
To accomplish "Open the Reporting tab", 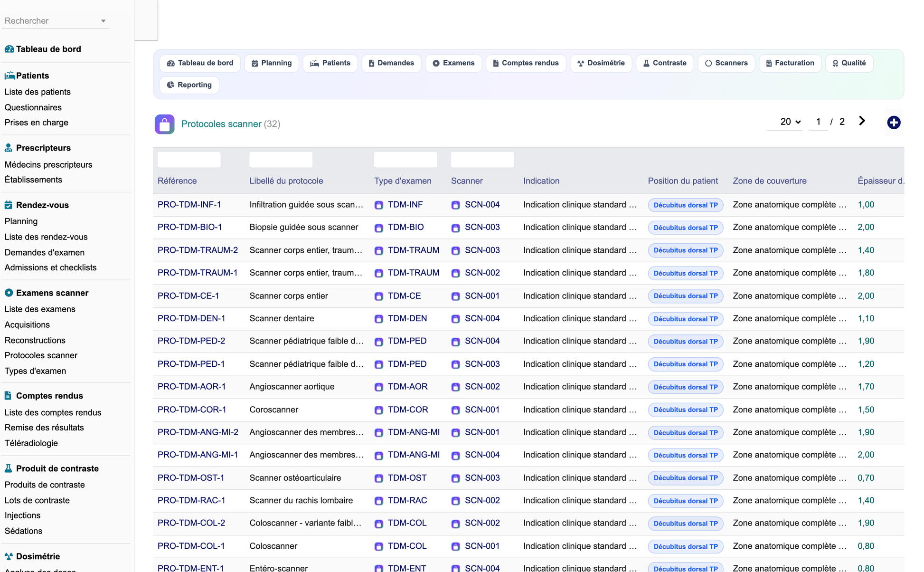I will 189,85.
